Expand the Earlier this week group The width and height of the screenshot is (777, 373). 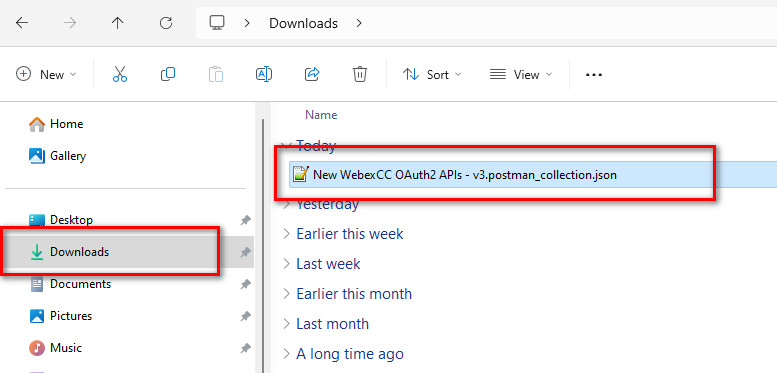point(286,234)
